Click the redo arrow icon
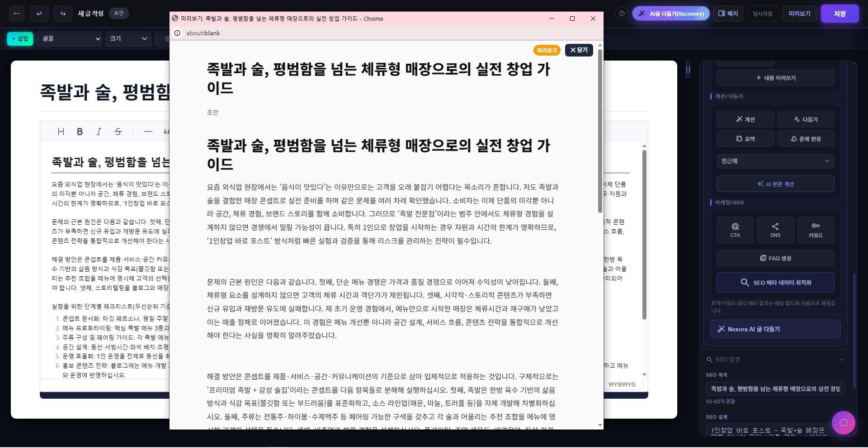Screen dimensions: 868x448 (63, 14)
